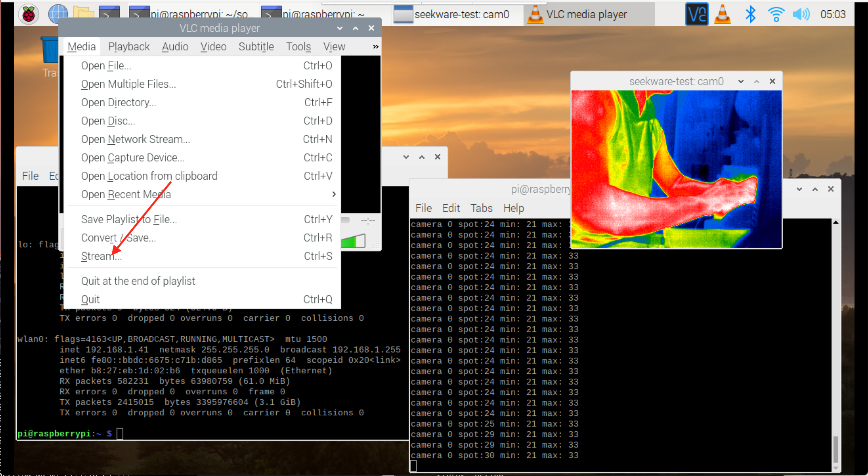Select Open Network Stream... menu entry
The width and height of the screenshot is (868, 476).
(x=202, y=139)
